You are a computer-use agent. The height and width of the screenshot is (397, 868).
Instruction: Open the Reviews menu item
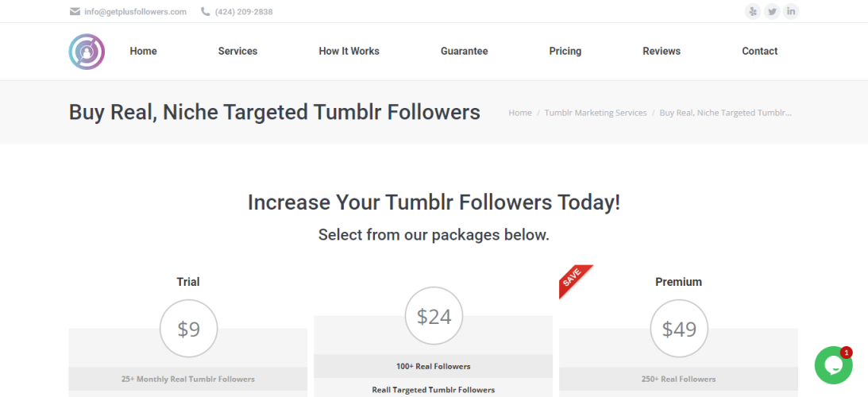pyautogui.click(x=661, y=51)
